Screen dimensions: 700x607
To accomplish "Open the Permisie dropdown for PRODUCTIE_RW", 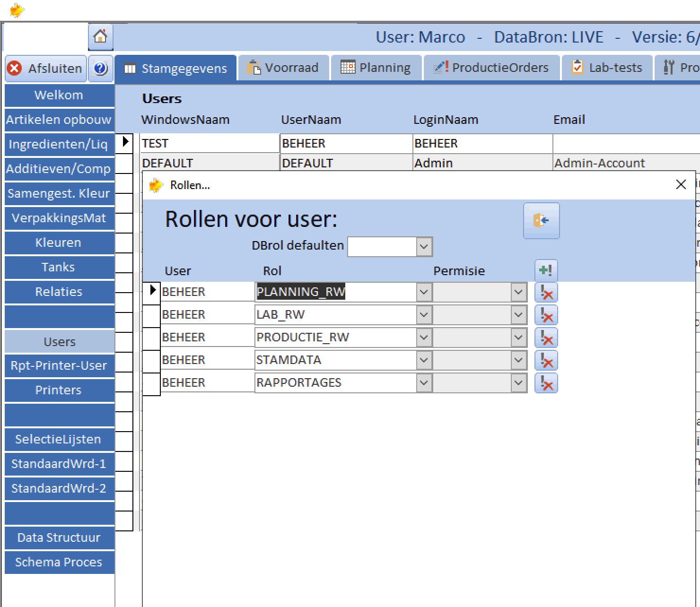I will pyautogui.click(x=519, y=337).
